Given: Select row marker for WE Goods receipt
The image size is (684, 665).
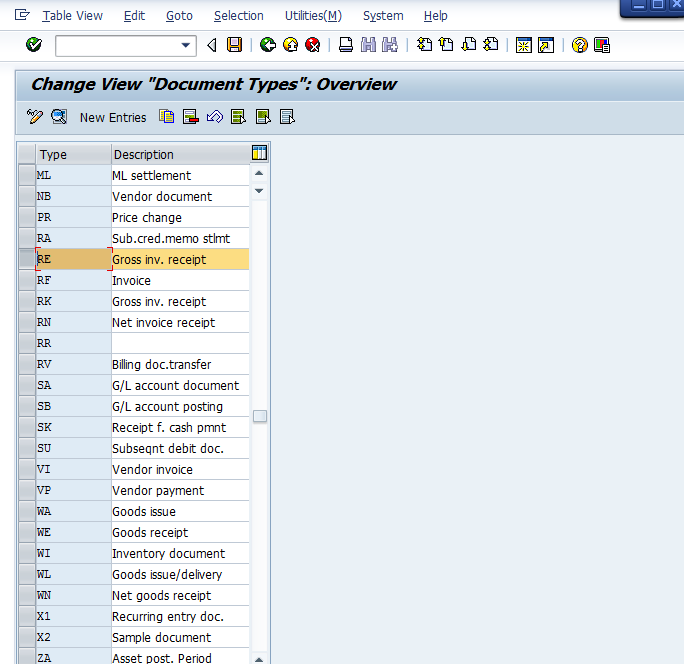Looking at the screenshot, I should click(x=27, y=532).
